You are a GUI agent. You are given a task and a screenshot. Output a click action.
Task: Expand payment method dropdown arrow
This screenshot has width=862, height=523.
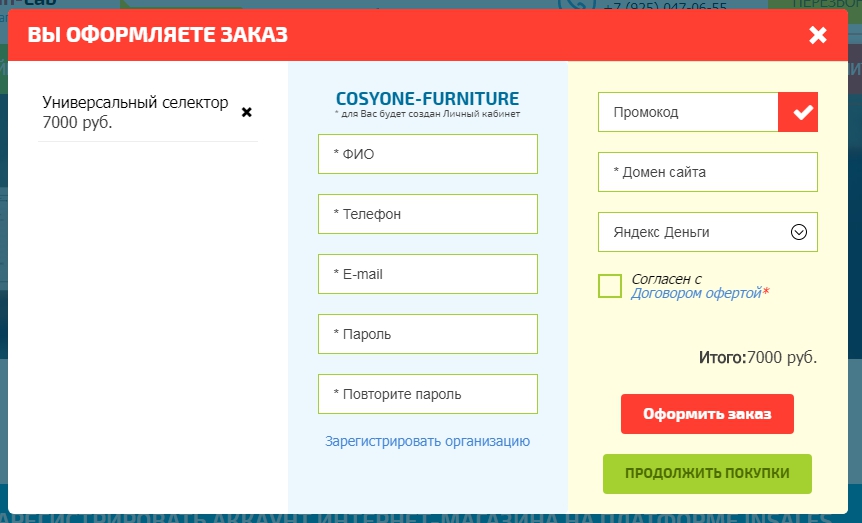click(798, 232)
